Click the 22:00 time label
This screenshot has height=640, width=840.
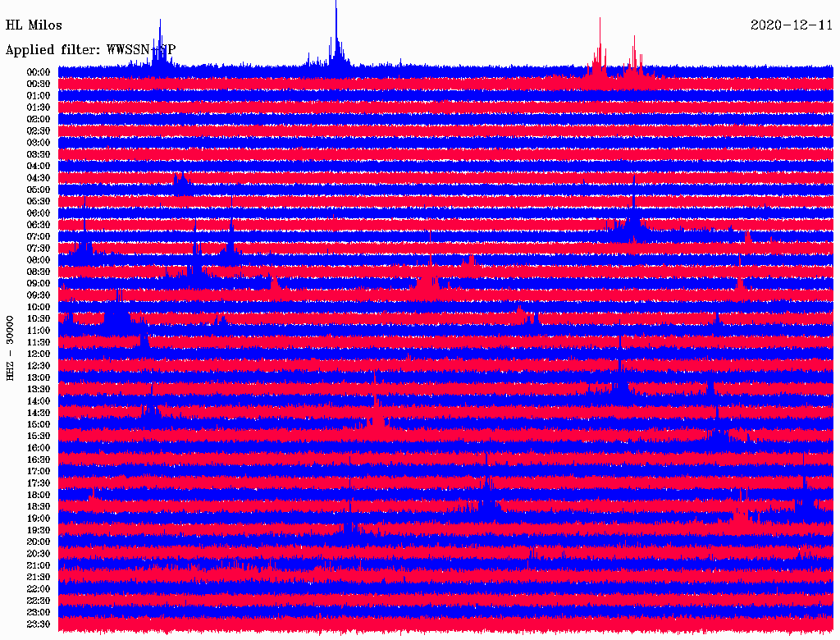click(x=39, y=589)
